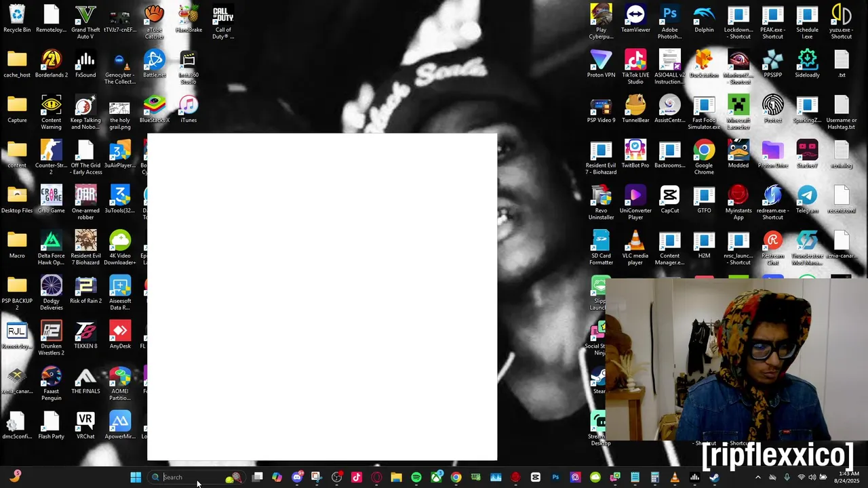Launch PPSSPP emulator icon

click(x=773, y=64)
